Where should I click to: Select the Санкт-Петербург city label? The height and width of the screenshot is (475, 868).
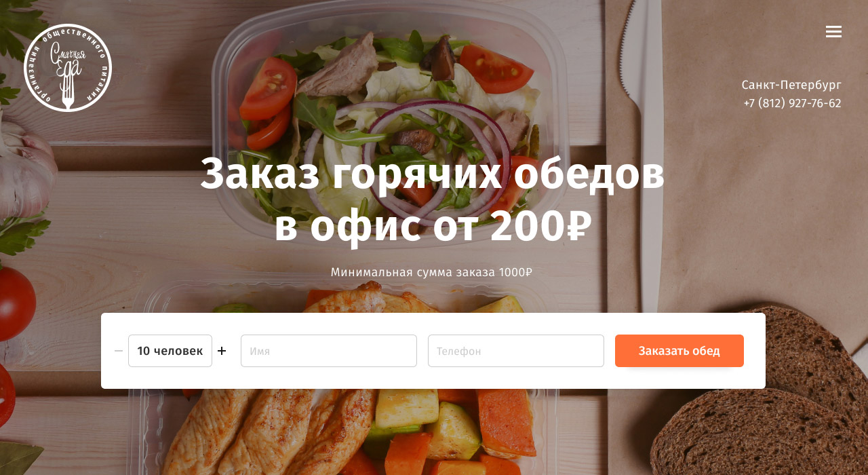click(791, 85)
